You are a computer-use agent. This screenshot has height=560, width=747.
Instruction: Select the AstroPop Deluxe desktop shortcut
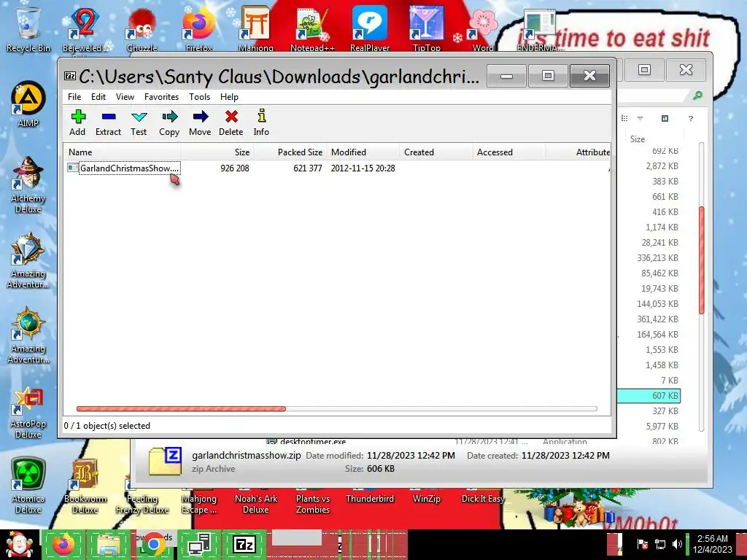tap(28, 412)
